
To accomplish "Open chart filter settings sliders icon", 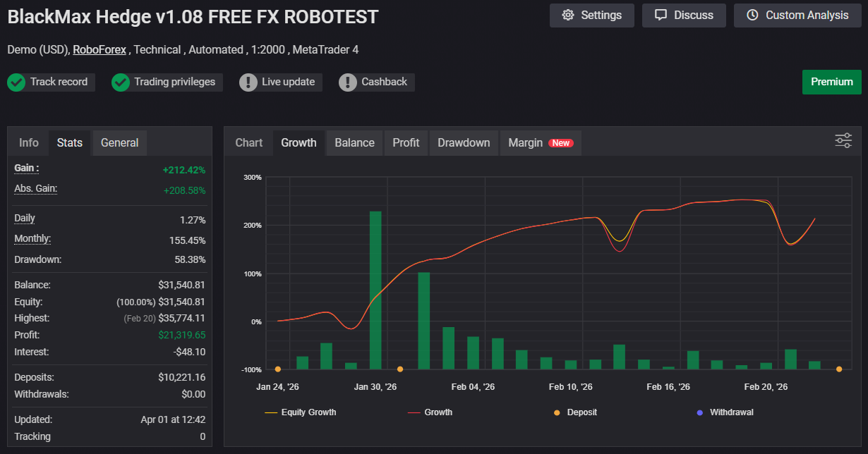I will pos(843,140).
